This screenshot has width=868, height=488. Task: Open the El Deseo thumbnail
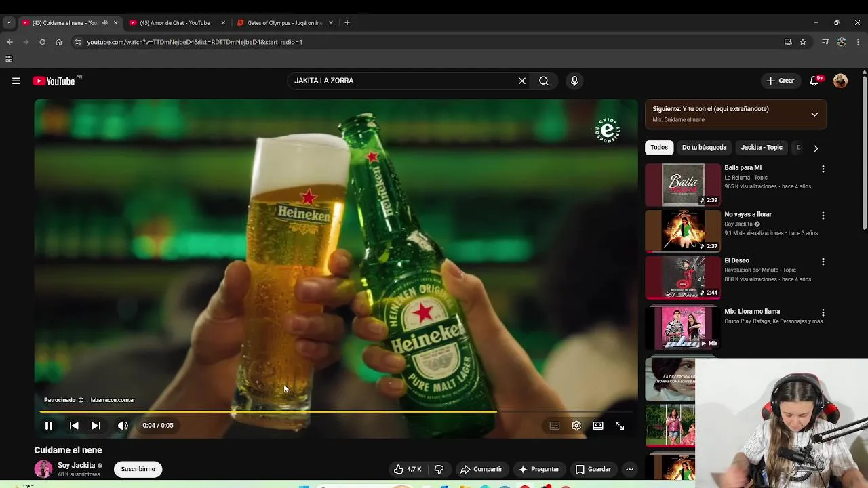pyautogui.click(x=683, y=277)
